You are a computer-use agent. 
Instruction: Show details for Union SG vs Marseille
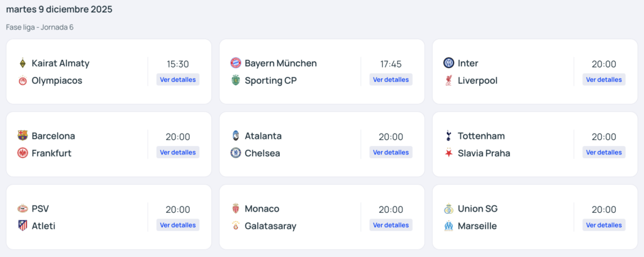(x=604, y=225)
